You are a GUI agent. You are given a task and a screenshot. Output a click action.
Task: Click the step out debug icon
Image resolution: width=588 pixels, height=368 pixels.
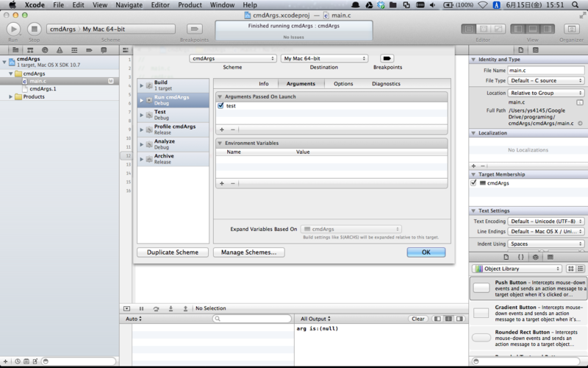(185, 308)
